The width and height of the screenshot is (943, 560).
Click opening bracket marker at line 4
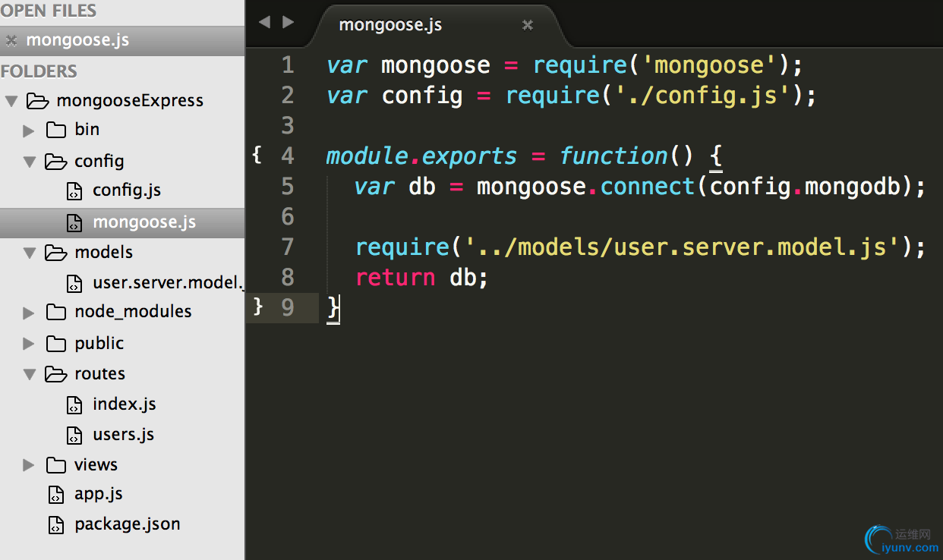pos(257,156)
